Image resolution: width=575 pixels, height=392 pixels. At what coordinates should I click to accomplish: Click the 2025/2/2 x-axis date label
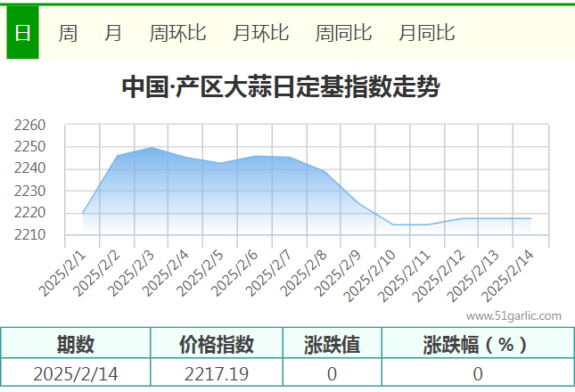[97, 274]
